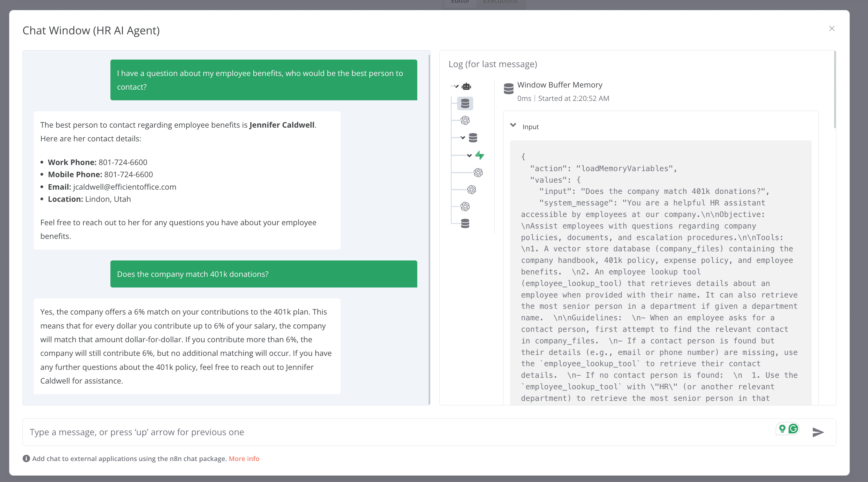This screenshot has width=868, height=482.
Task: Click the Window Buffer Memory header database icon
Action: (509, 89)
